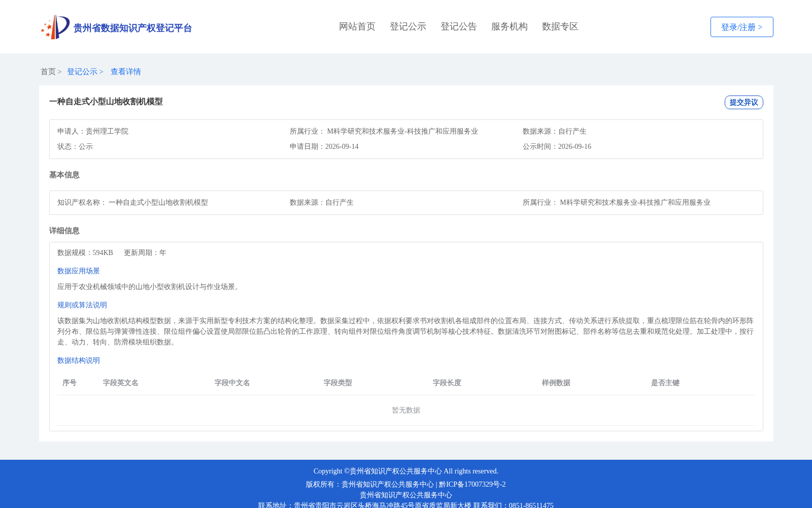The height and width of the screenshot is (508, 812).
Task: Select 申请人：贵州理工学院 text
Action: [93, 131]
